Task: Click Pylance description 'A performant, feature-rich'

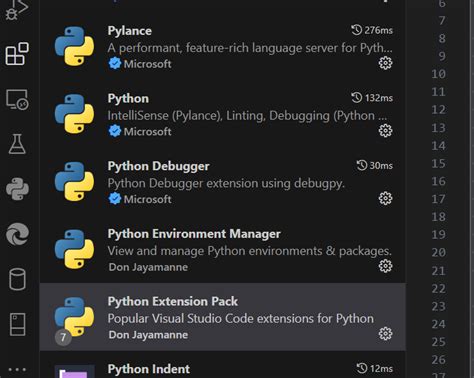Action: 250,48
